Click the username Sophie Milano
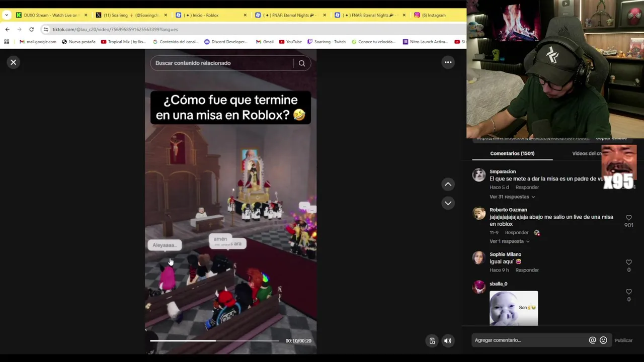This screenshot has height=362, width=644. 505,254
